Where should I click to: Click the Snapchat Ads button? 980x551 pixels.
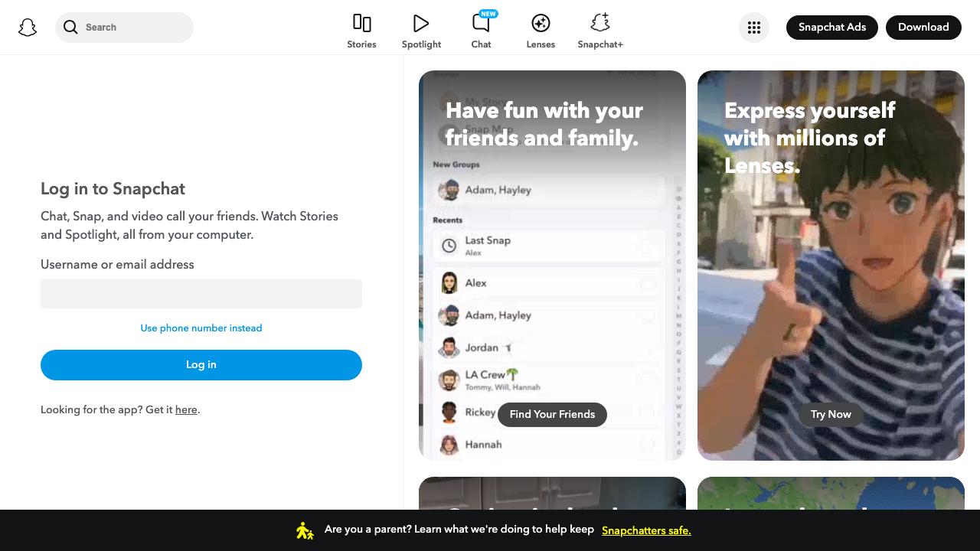pos(831,28)
